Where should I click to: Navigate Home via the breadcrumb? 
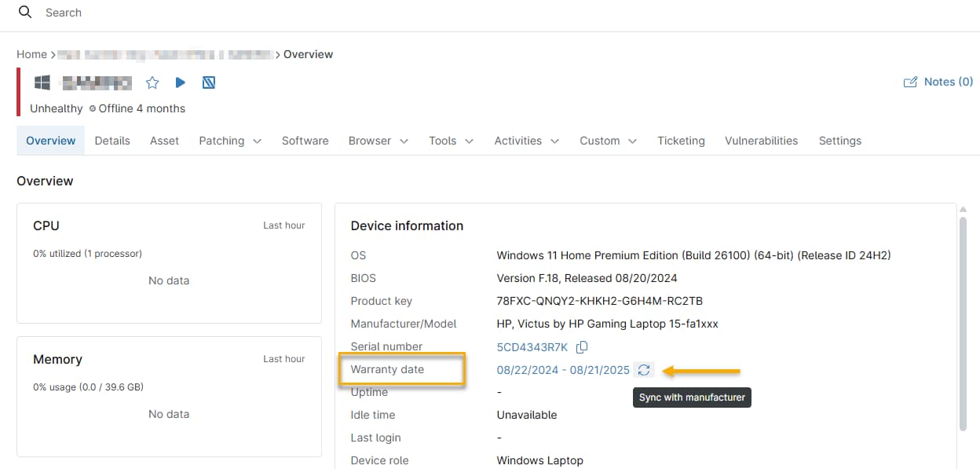31,53
